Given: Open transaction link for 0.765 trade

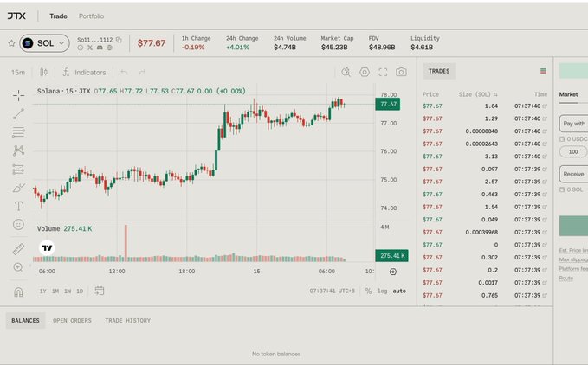Looking at the screenshot, I should point(545,295).
